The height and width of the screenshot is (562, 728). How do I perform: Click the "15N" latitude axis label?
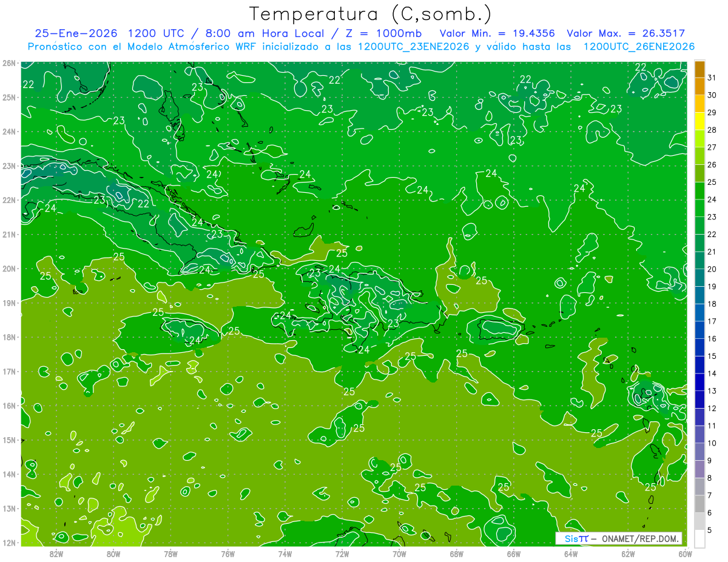(9, 440)
